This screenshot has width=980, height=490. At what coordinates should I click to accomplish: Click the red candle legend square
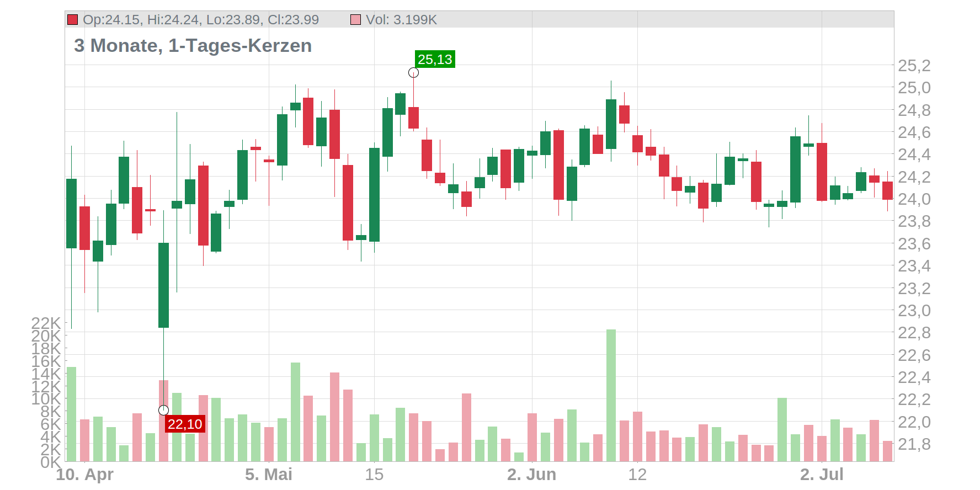coord(72,20)
